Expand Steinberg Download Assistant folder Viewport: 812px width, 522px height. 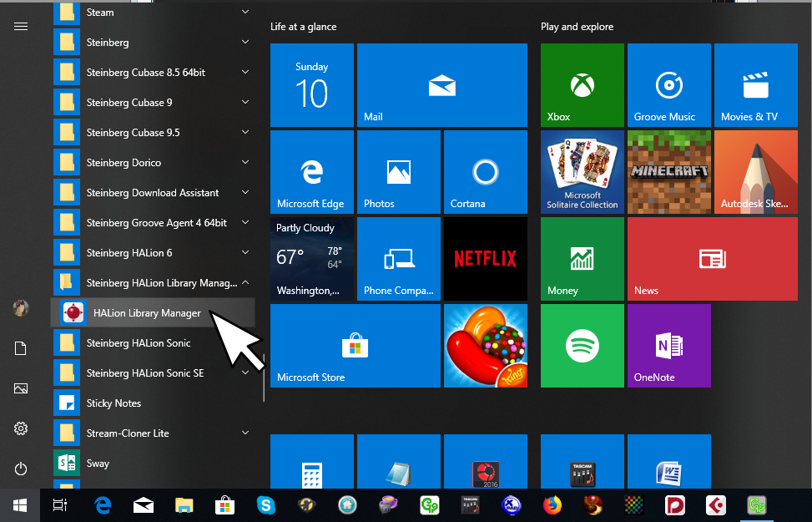153,192
